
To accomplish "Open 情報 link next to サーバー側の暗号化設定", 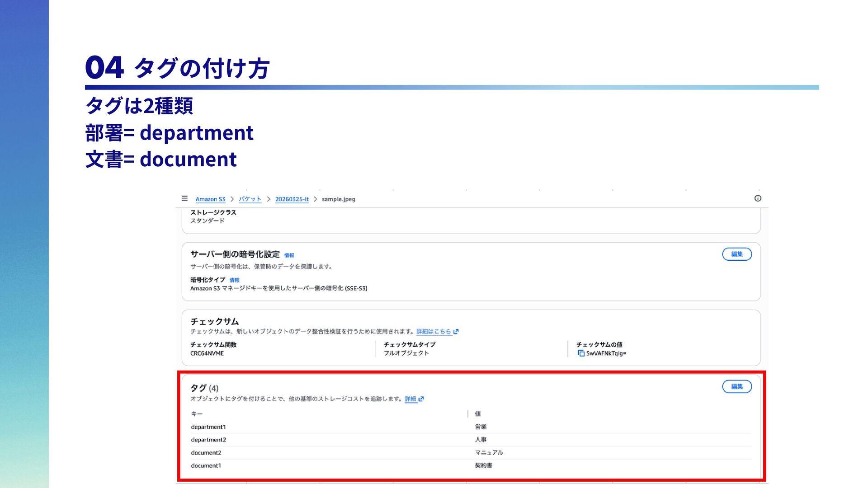I will (x=289, y=255).
